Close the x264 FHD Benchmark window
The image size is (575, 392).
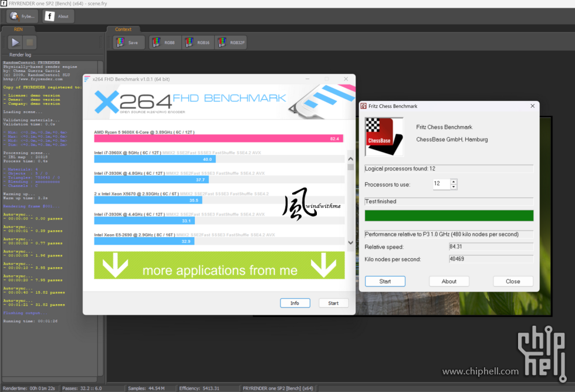click(x=346, y=79)
